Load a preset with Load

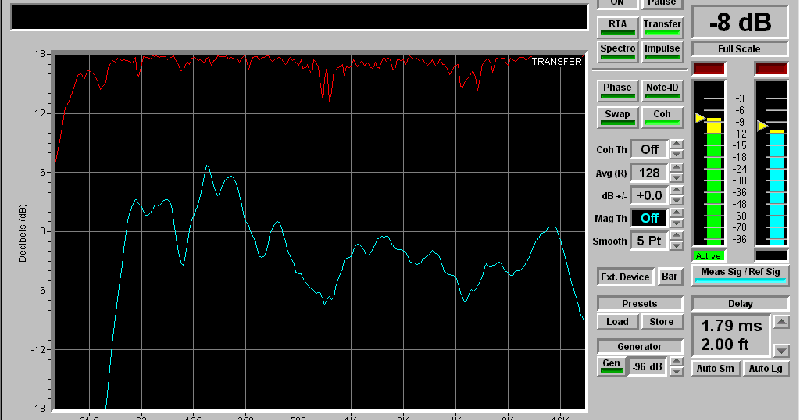tap(617, 322)
